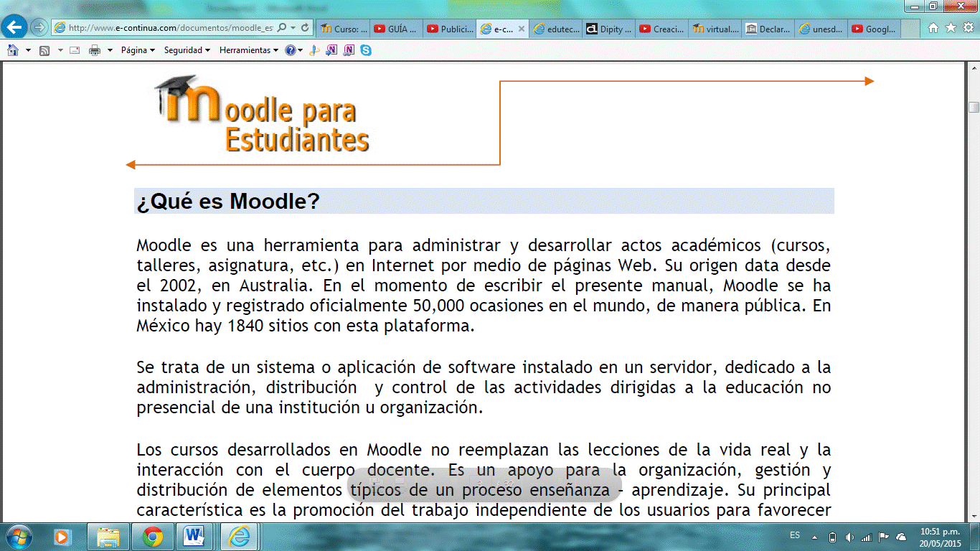Switch to the unesd... tab
Viewport: 980px width, 551px height.
click(821, 29)
